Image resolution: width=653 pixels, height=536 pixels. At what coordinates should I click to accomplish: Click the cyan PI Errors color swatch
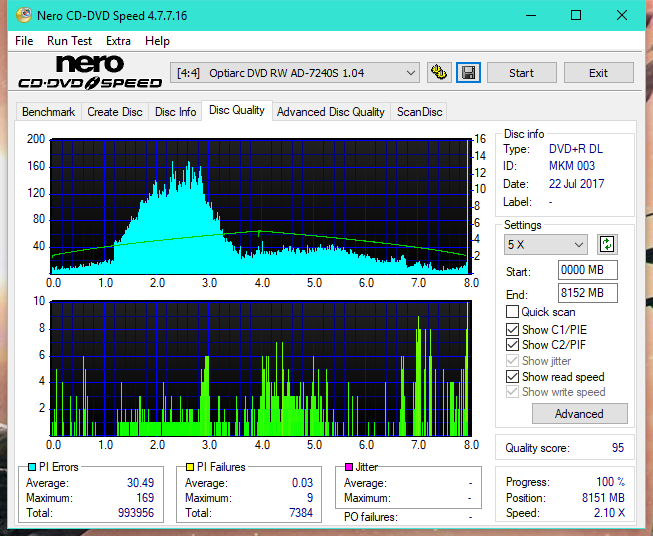[32, 467]
